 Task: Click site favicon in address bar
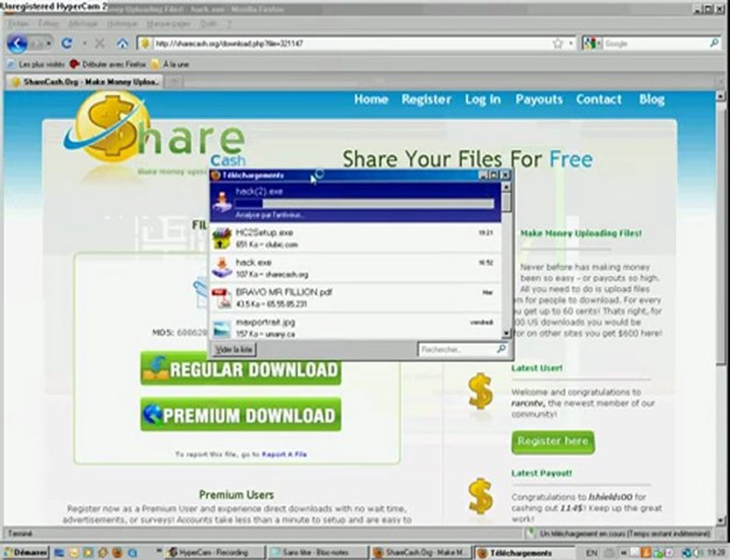coord(145,44)
